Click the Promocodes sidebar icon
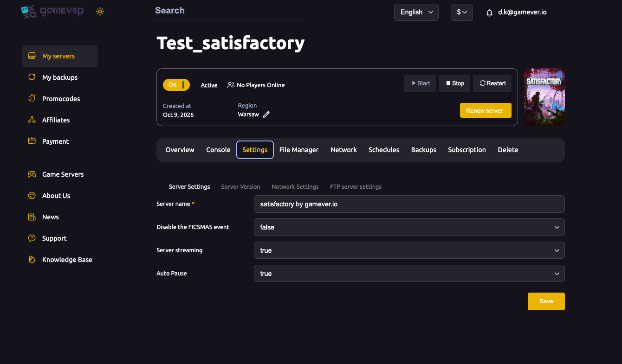The image size is (622, 364). 32,99
